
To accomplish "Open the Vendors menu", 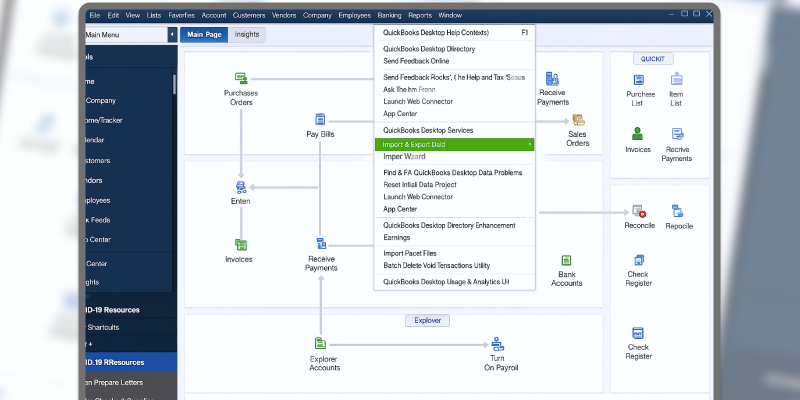I will [x=284, y=15].
